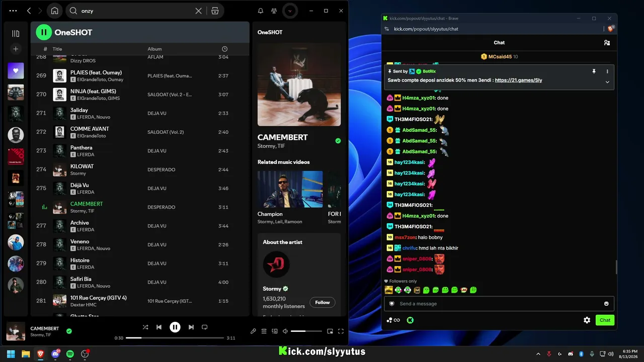Skip to the previous track
The height and width of the screenshot is (362, 644).
[x=159, y=327]
